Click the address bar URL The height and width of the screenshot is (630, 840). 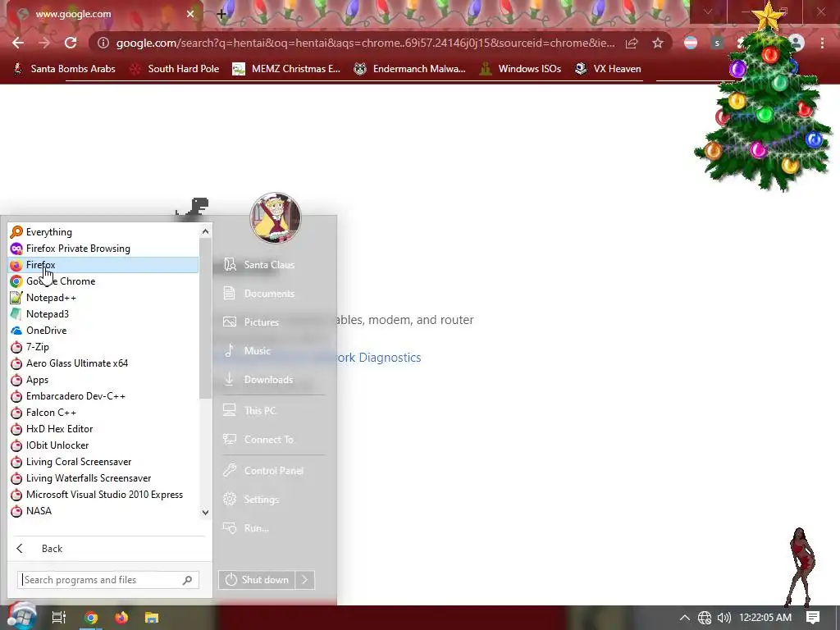[x=365, y=43]
